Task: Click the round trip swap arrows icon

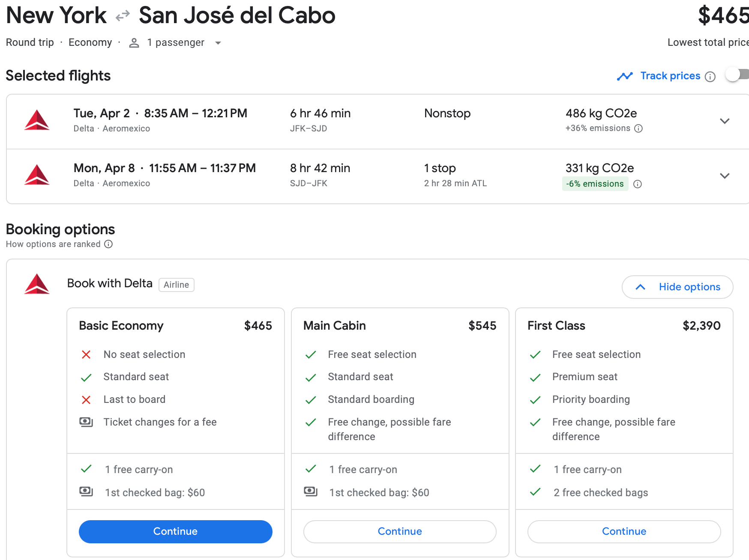Action: [123, 16]
